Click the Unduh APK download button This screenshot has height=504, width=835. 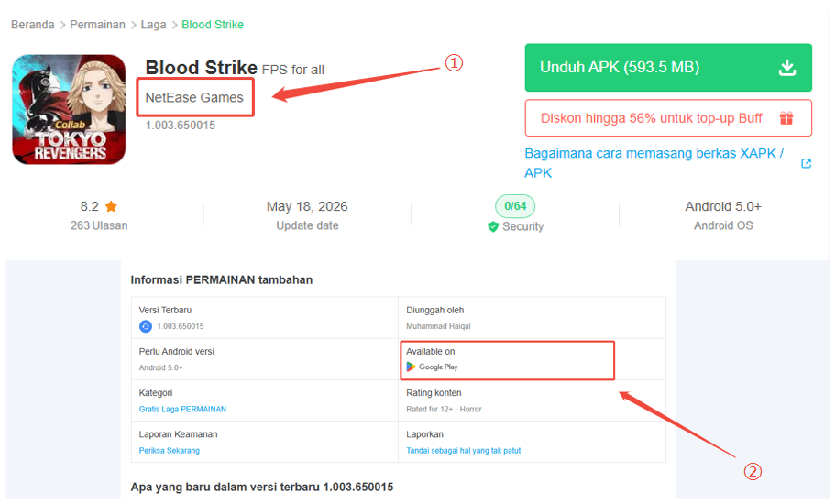point(668,68)
